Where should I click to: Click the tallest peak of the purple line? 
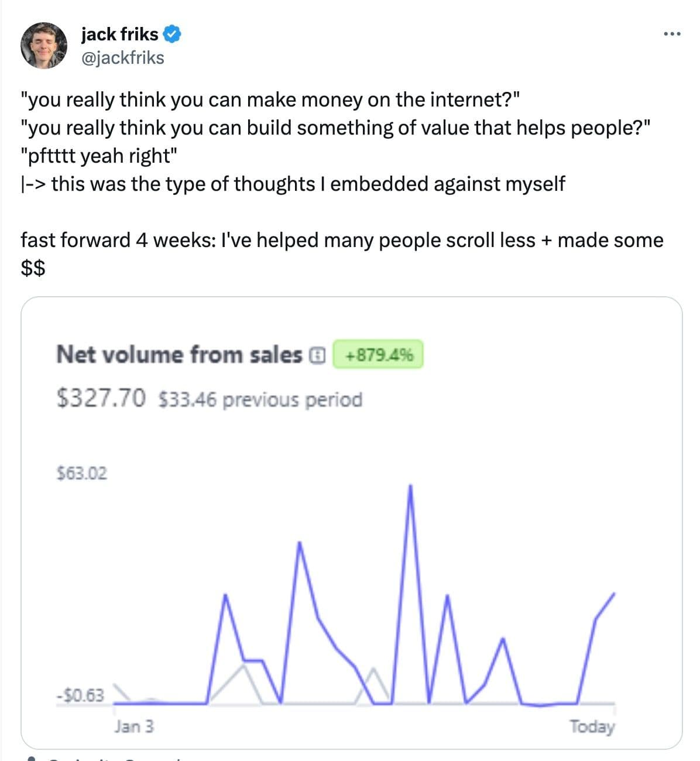[x=410, y=486]
